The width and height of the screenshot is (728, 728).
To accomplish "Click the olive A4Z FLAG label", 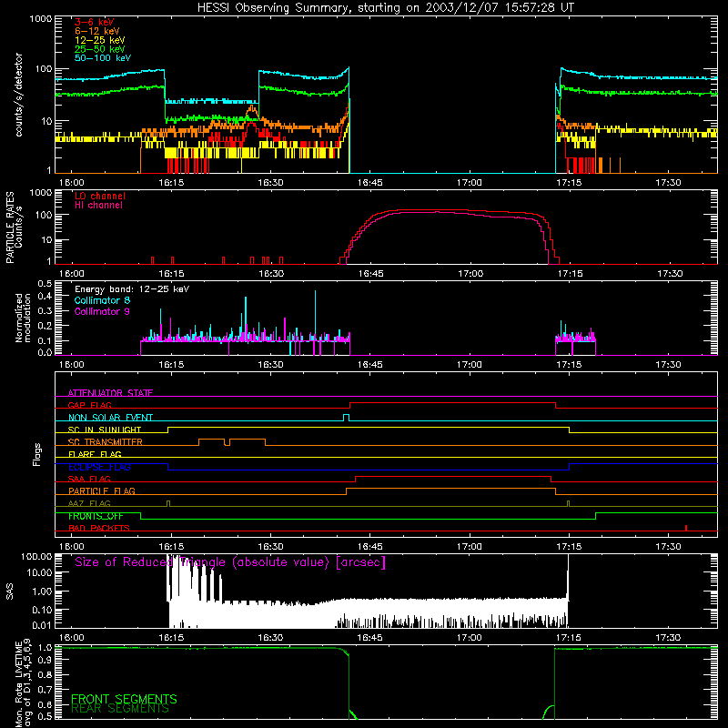I will 89,503.
